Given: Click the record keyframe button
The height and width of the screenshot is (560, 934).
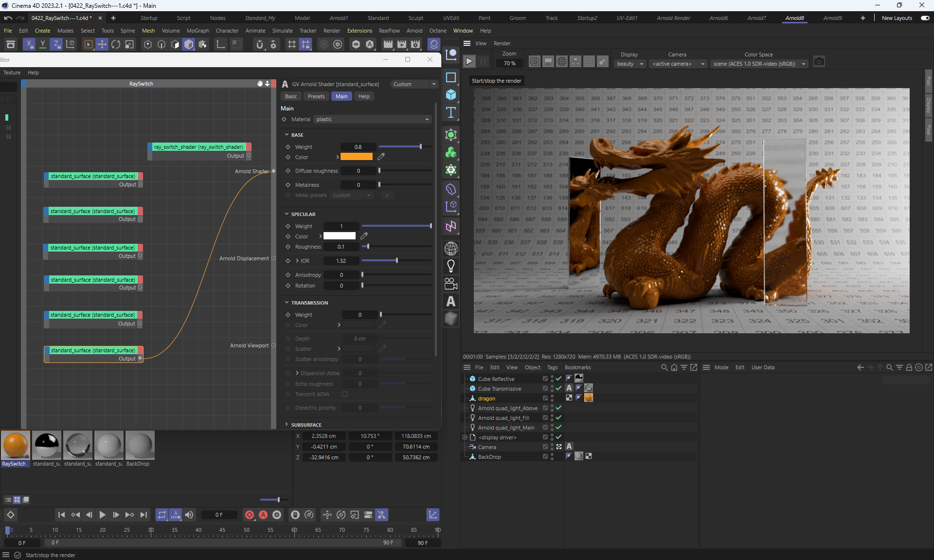Looking at the screenshot, I should [x=250, y=515].
